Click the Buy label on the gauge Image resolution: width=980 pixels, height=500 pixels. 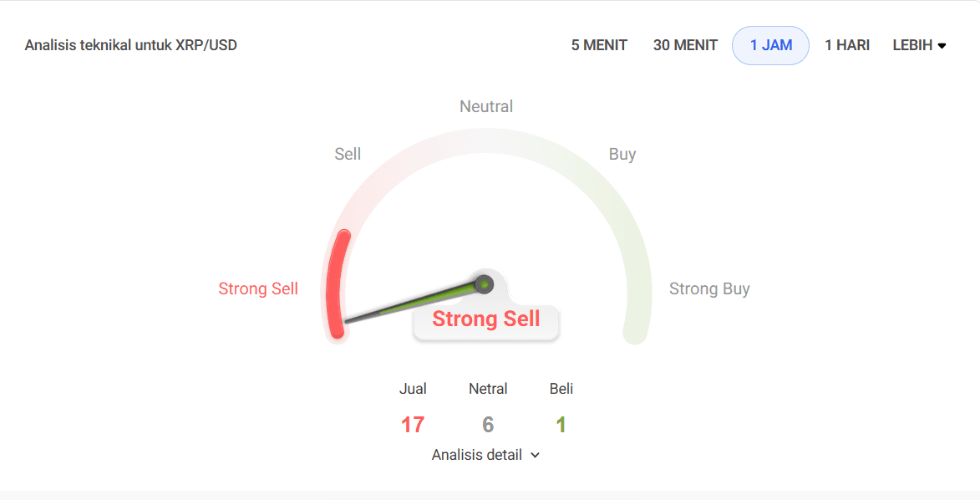coord(622,154)
